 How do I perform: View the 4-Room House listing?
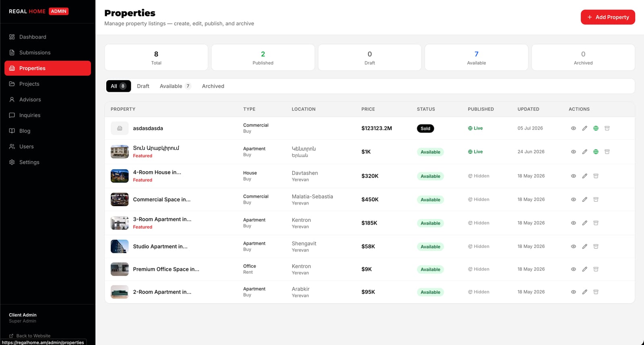click(573, 176)
